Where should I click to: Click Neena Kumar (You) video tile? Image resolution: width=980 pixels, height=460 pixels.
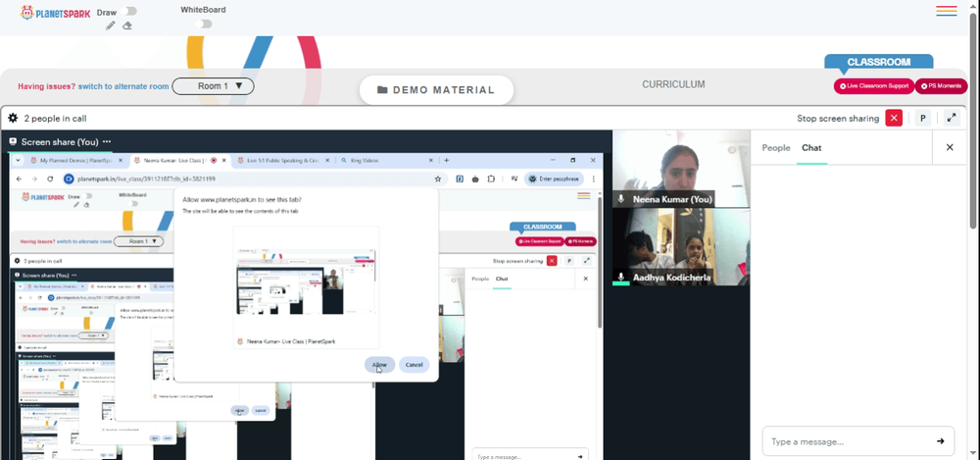pos(681,169)
